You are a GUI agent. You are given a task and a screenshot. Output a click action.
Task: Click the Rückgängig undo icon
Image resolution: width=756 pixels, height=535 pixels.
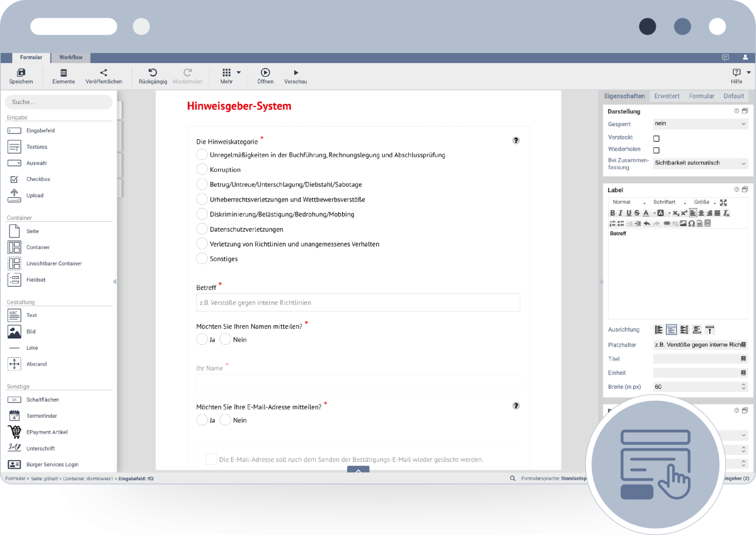pos(152,72)
